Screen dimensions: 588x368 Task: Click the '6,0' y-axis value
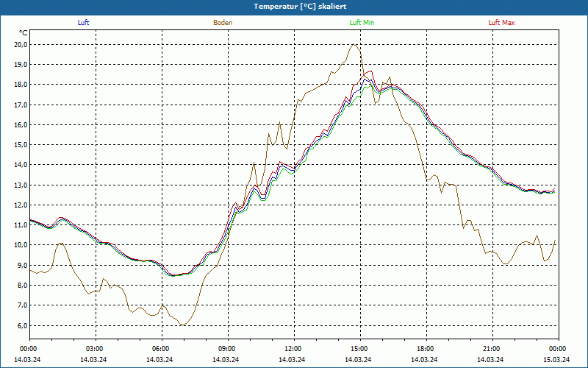click(22, 325)
